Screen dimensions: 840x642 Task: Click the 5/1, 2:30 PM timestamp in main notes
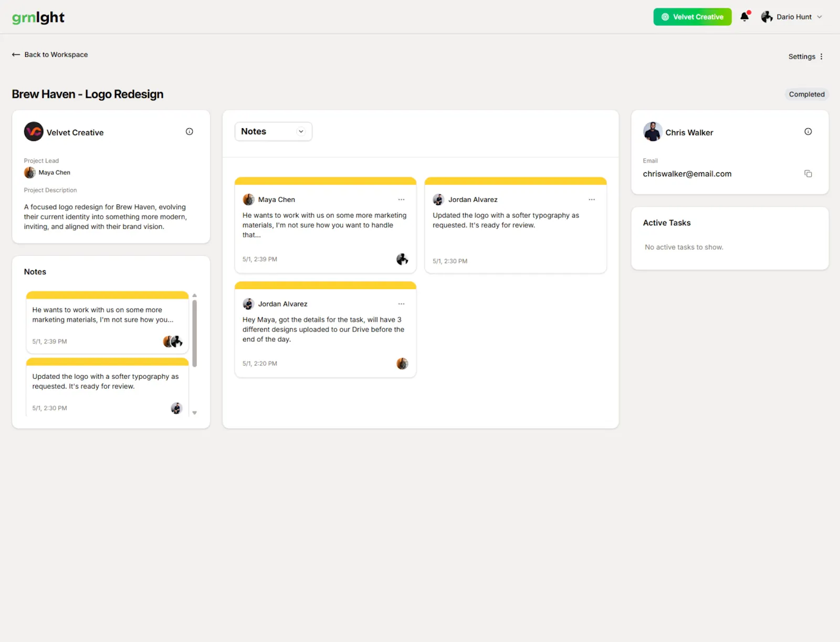[449, 261]
